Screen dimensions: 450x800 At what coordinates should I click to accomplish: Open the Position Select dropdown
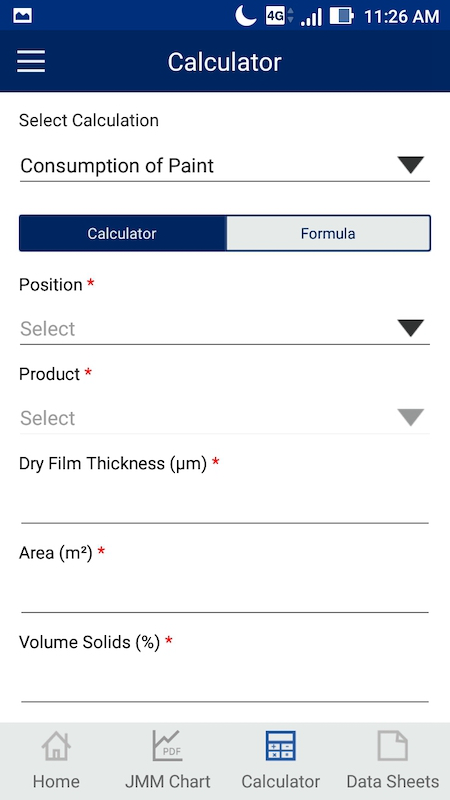(225, 329)
